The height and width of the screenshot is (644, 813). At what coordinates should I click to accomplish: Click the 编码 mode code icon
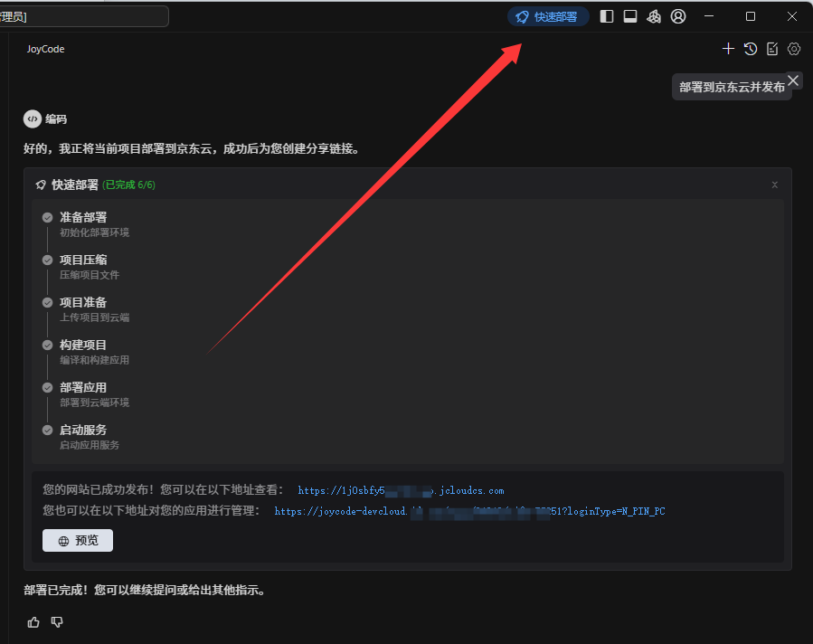pyautogui.click(x=33, y=118)
